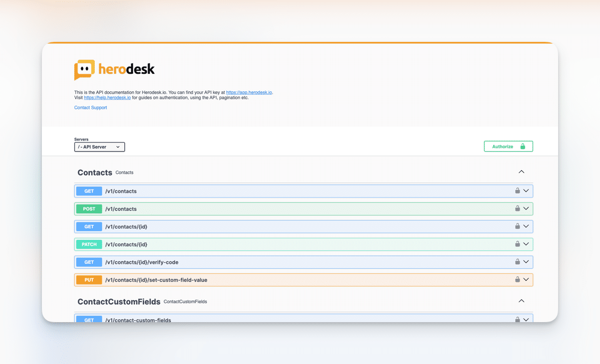
Task: Click lock icon on set-custom-field-value row
Action: pos(517,280)
